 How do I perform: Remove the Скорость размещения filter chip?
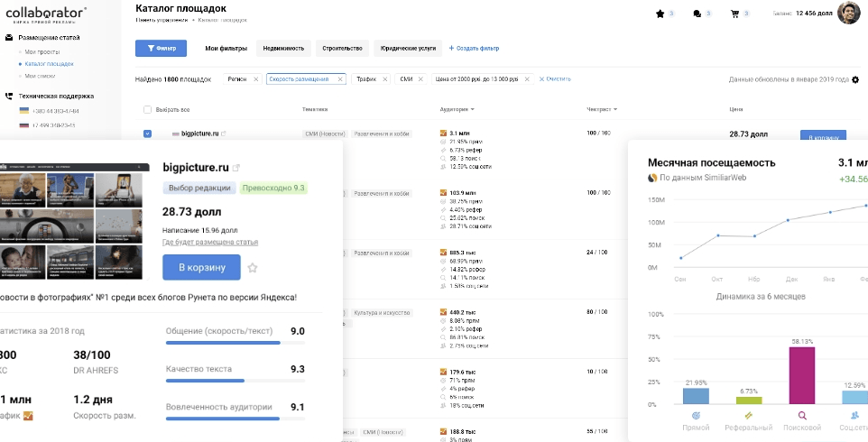(x=340, y=79)
